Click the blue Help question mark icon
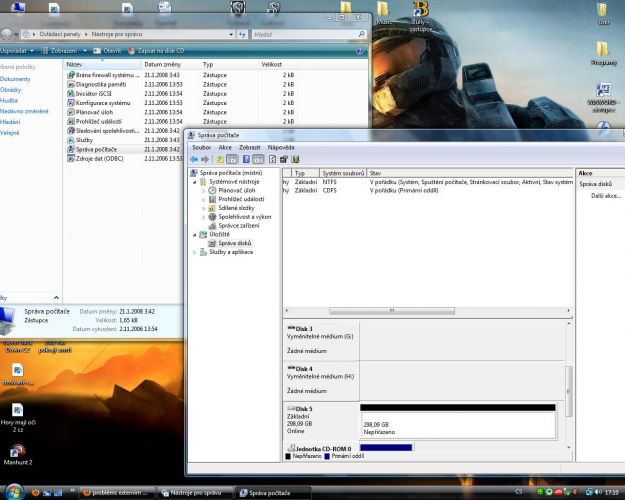Screen dimensions: 625x500 (246, 159)
